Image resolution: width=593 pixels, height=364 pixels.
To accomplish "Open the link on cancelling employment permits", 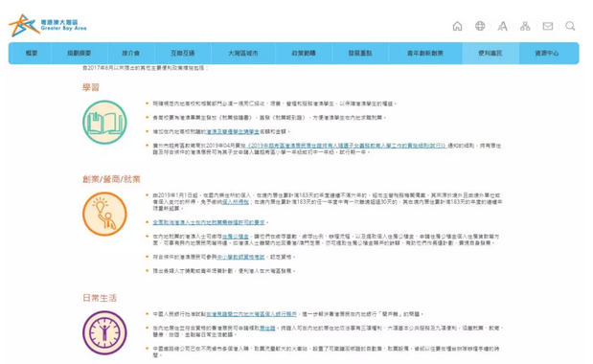I will 209,222.
